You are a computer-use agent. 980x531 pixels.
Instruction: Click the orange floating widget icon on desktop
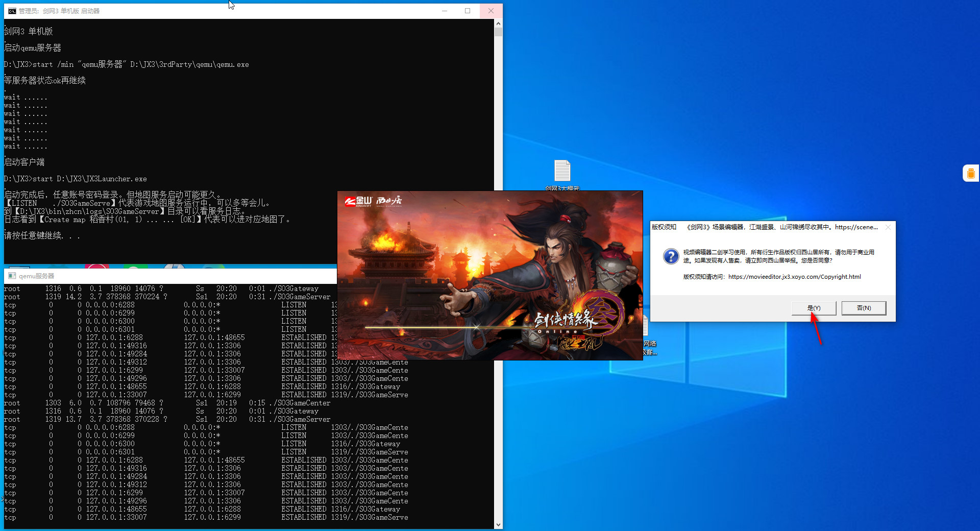[x=971, y=173]
